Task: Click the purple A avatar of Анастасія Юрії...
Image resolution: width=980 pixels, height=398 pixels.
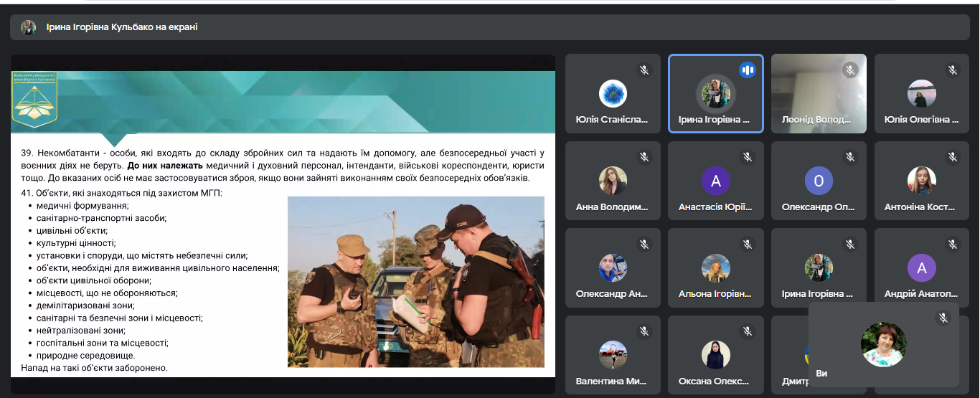Action: pyautogui.click(x=715, y=181)
